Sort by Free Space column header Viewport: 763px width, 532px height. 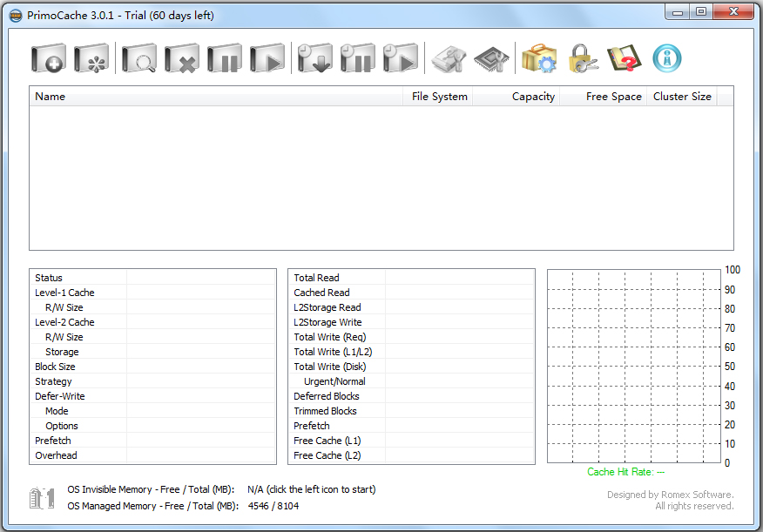(x=604, y=97)
